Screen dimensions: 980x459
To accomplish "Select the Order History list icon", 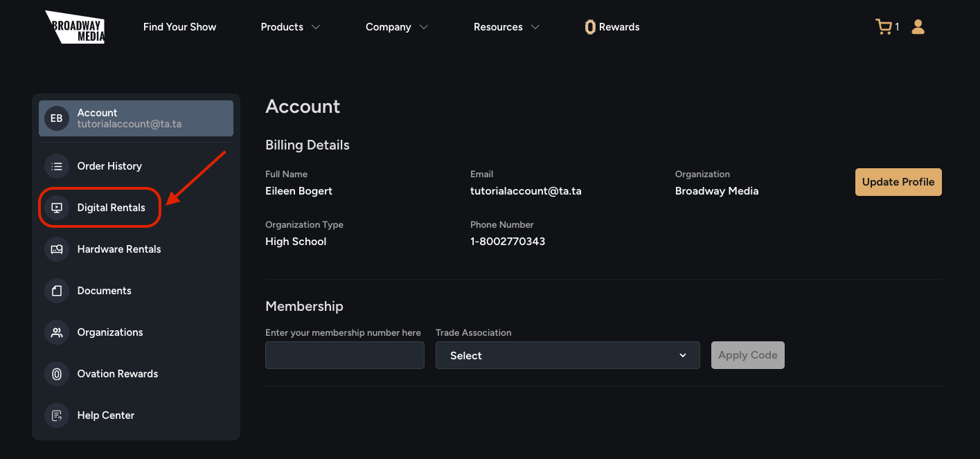I will (56, 165).
